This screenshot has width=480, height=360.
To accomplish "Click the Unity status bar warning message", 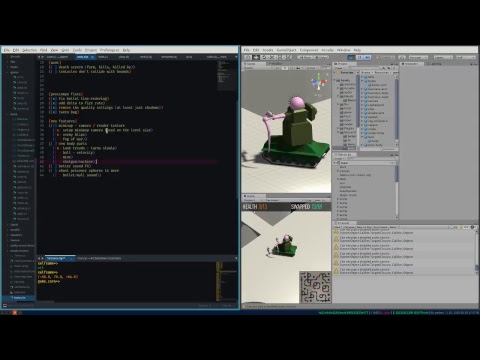I will point(270,306).
